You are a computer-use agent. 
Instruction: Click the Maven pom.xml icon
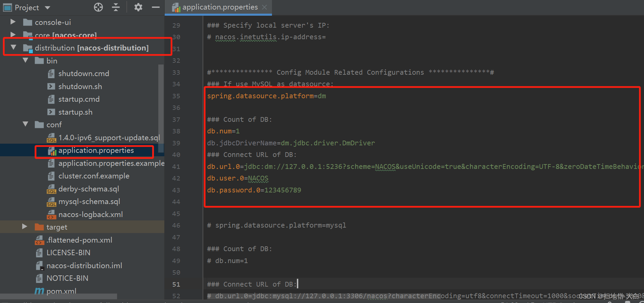pos(39,291)
